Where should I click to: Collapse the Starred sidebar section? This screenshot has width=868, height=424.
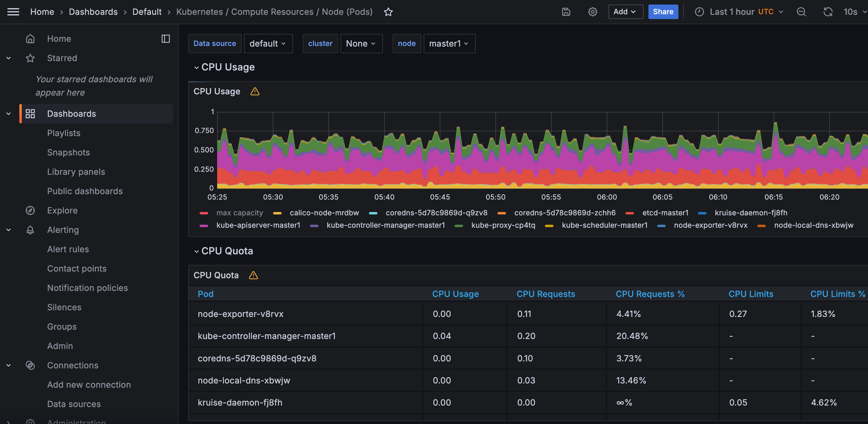9,58
